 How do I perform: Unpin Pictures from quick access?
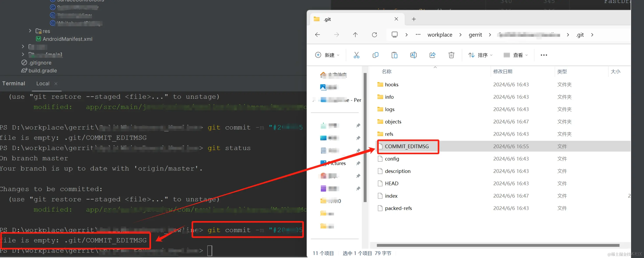pyautogui.click(x=358, y=163)
